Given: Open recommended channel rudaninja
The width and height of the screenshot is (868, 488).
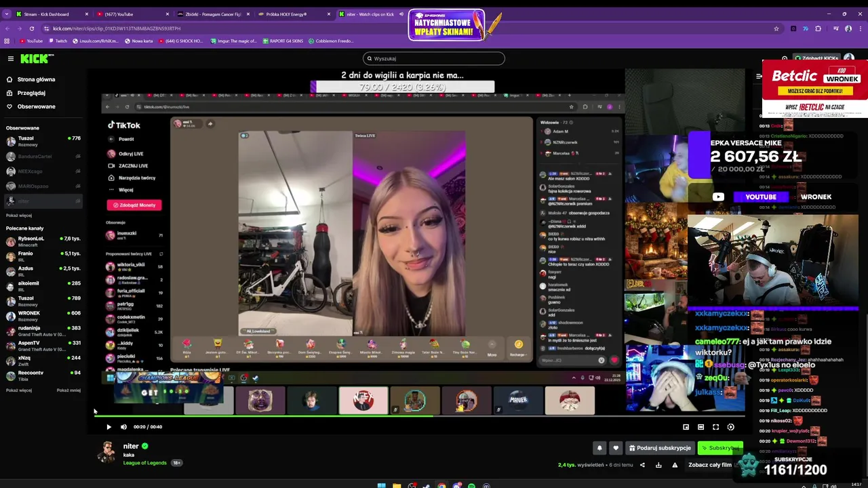Looking at the screenshot, I should tap(42, 331).
